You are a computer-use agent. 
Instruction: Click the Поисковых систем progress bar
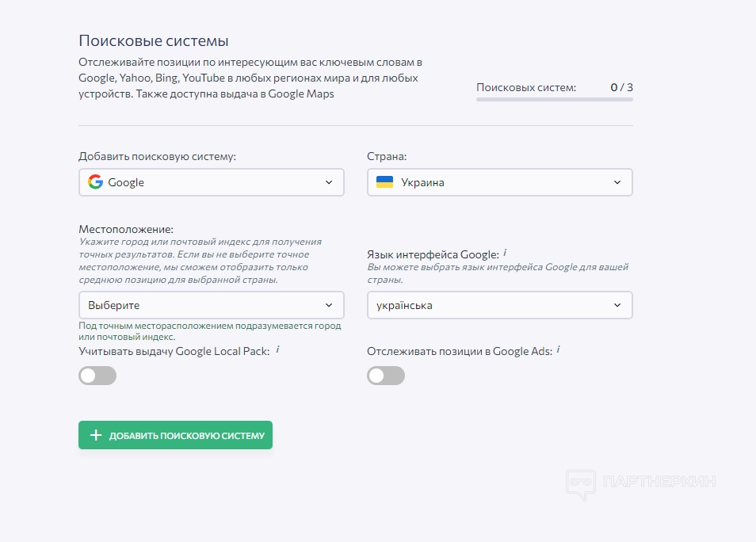[555, 99]
